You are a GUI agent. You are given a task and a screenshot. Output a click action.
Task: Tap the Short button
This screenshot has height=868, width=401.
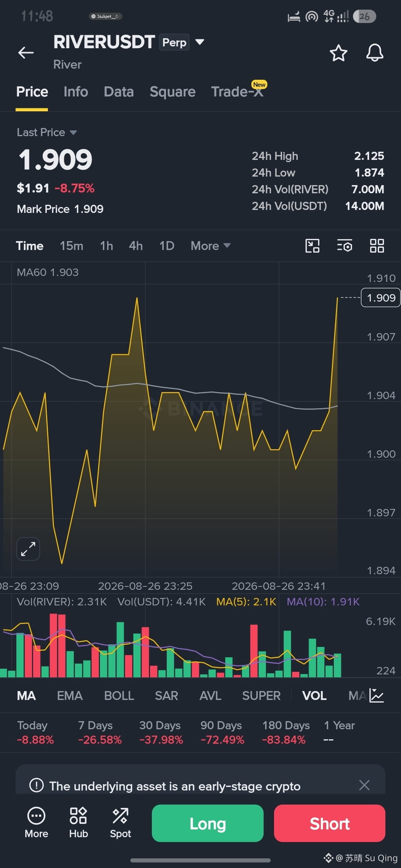point(330,823)
